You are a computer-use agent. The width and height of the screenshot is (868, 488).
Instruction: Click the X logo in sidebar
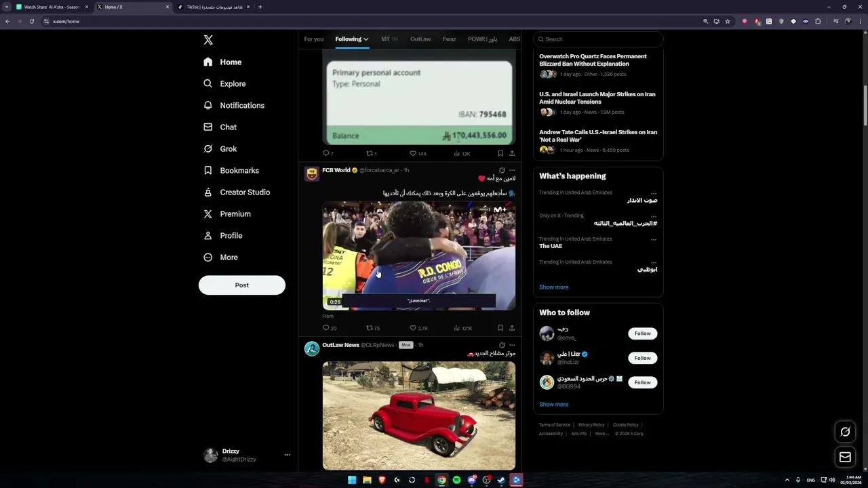point(208,40)
